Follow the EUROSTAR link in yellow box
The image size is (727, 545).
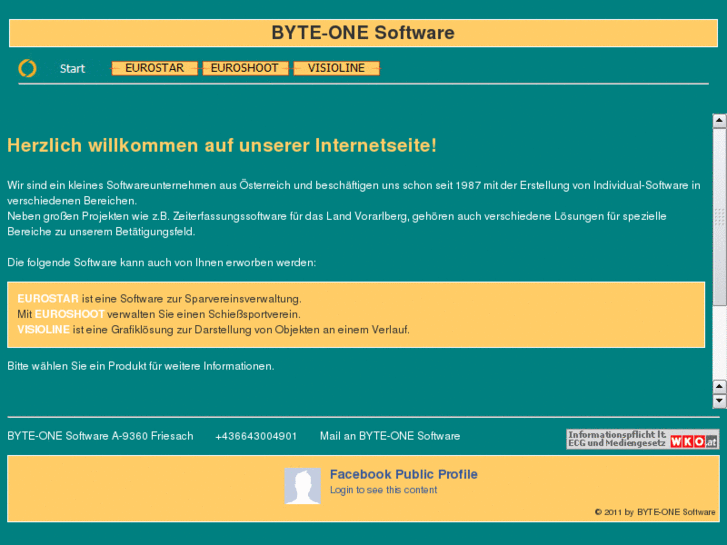tap(48, 299)
